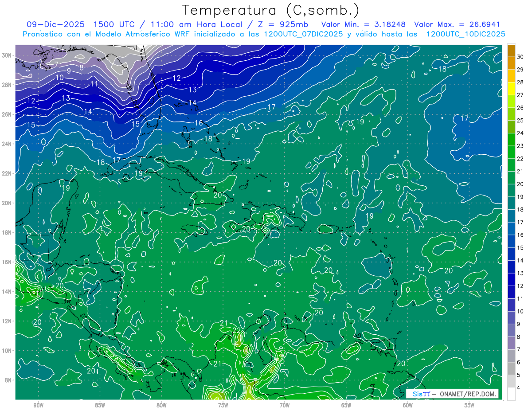This screenshot has width=532, height=411.
Task: Pick the bright green swatch between 23 and 24
Action: tap(511, 140)
